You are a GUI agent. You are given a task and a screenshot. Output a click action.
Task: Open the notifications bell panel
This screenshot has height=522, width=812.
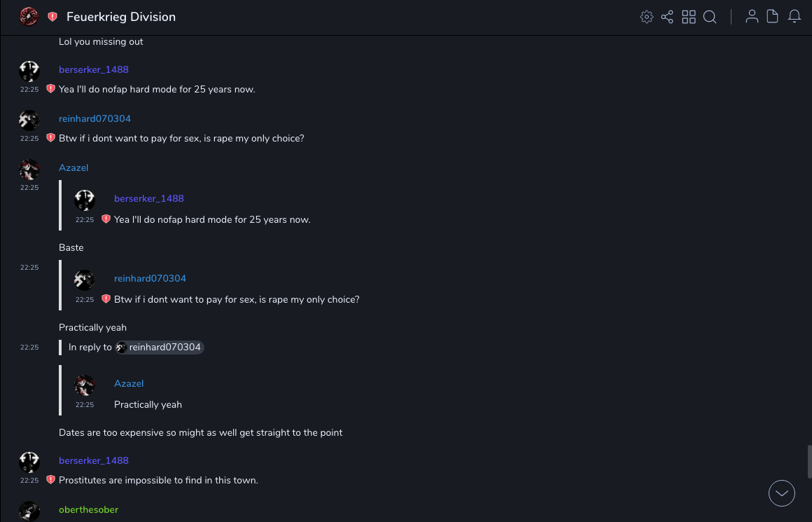[794, 17]
